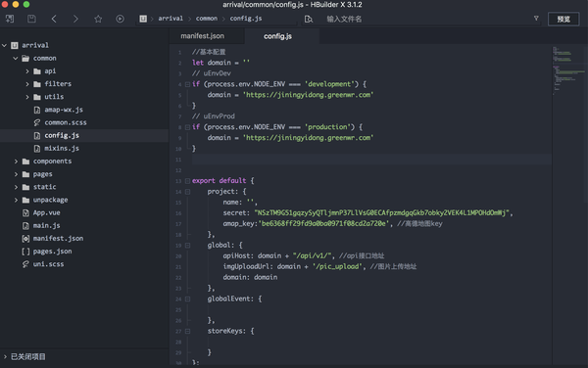
Task: Click the file search icon beside input
Action: click(x=309, y=20)
